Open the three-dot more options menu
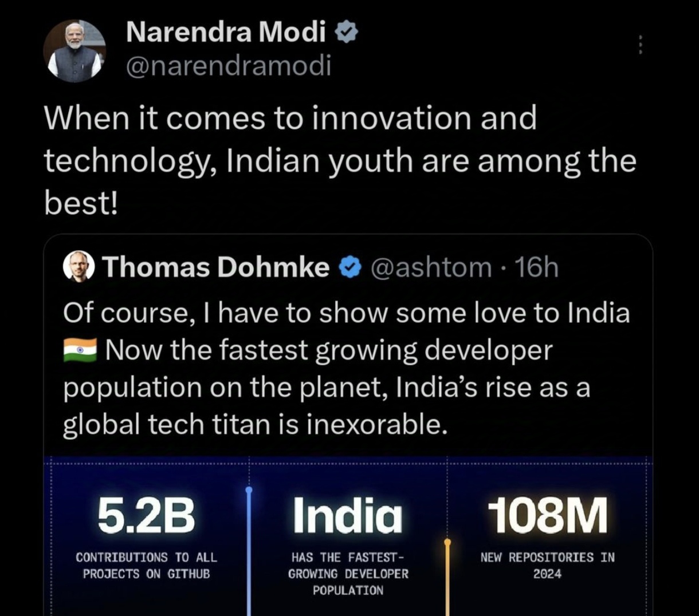The width and height of the screenshot is (699, 616). pyautogui.click(x=640, y=45)
